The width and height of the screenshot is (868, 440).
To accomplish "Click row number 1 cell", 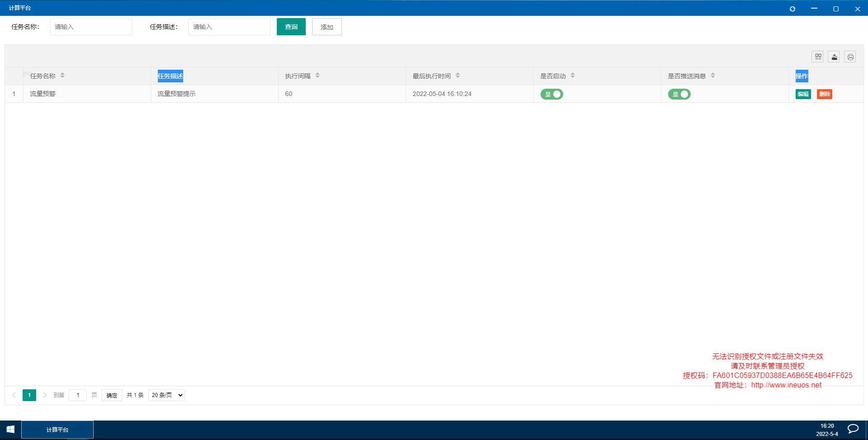I will click(x=14, y=94).
